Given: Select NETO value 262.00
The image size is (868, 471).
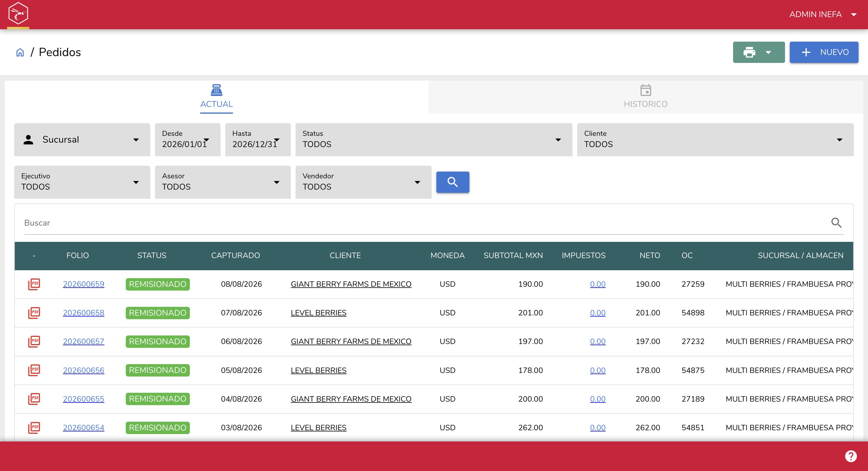Looking at the screenshot, I should click(648, 428).
